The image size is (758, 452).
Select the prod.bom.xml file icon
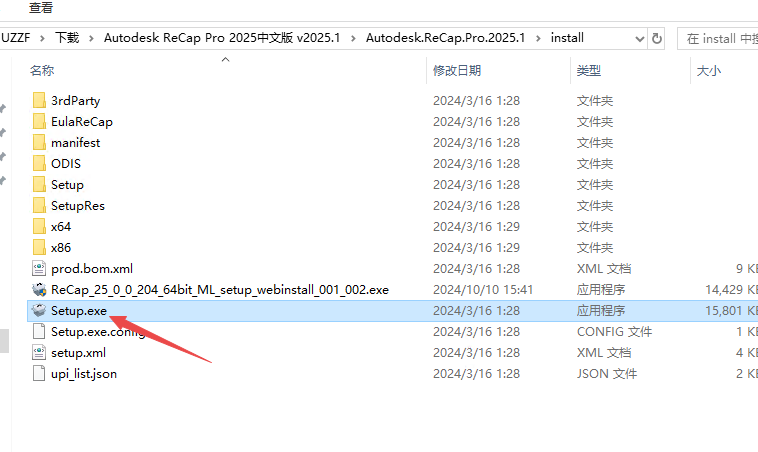(x=39, y=268)
